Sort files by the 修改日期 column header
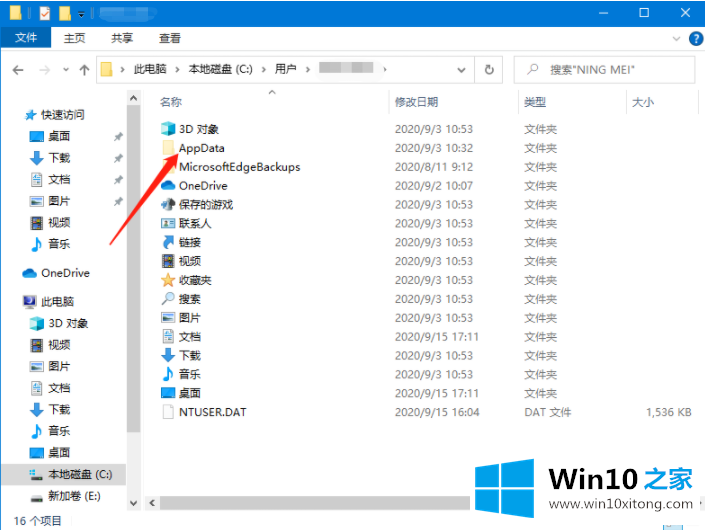This screenshot has height=530, width=705. tap(416, 102)
